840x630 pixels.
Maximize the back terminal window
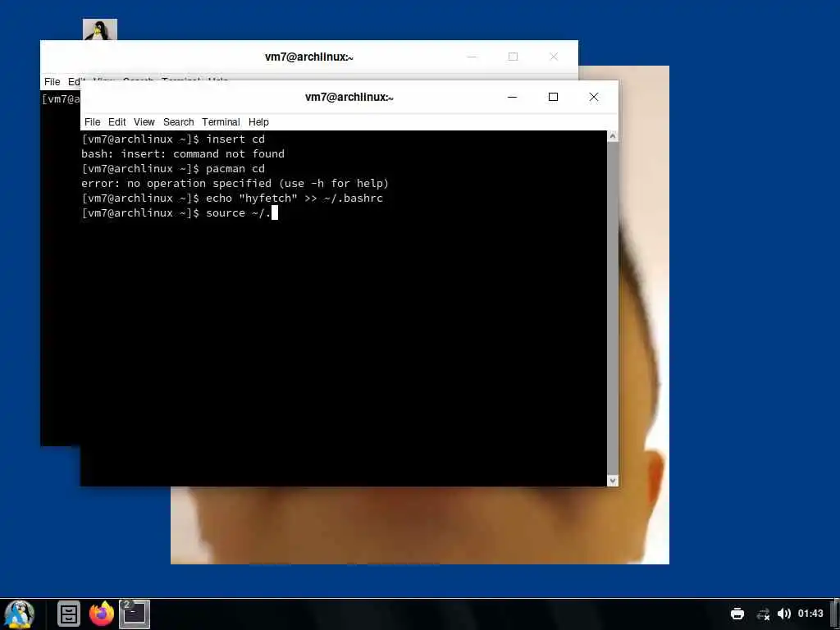(513, 57)
